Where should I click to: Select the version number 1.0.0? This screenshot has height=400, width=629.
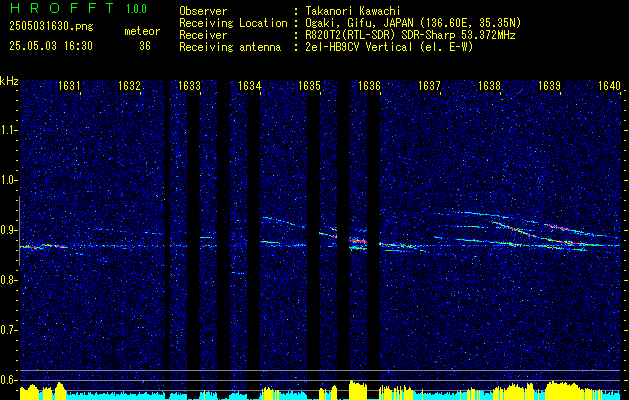[136, 8]
